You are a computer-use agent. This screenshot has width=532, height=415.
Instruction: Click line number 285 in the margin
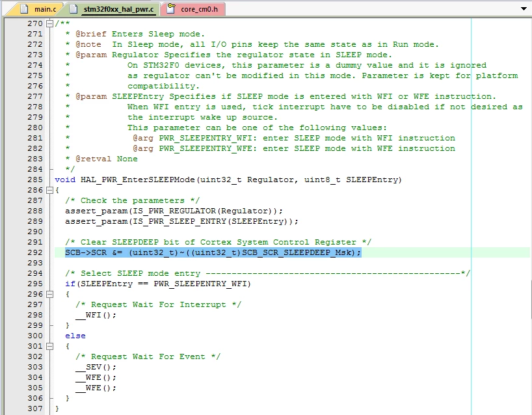tap(35, 180)
